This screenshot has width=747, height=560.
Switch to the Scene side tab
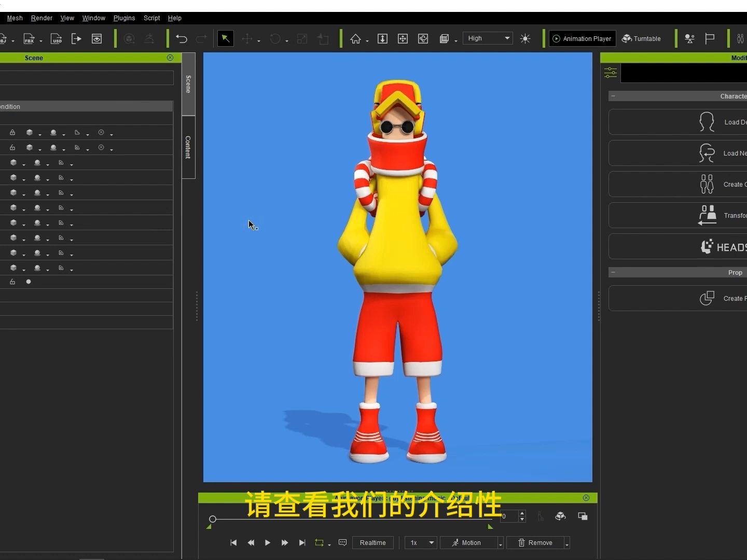pyautogui.click(x=188, y=84)
